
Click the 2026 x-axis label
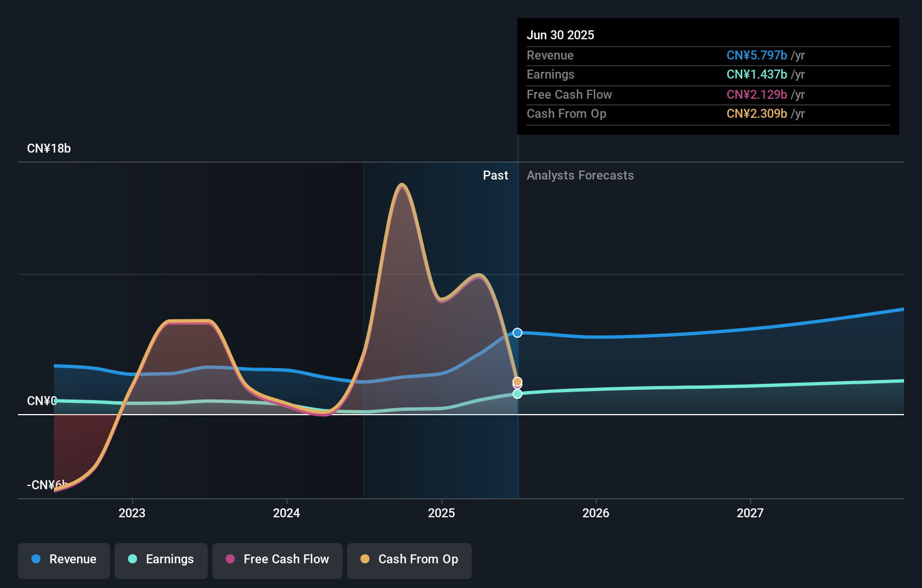[596, 513]
